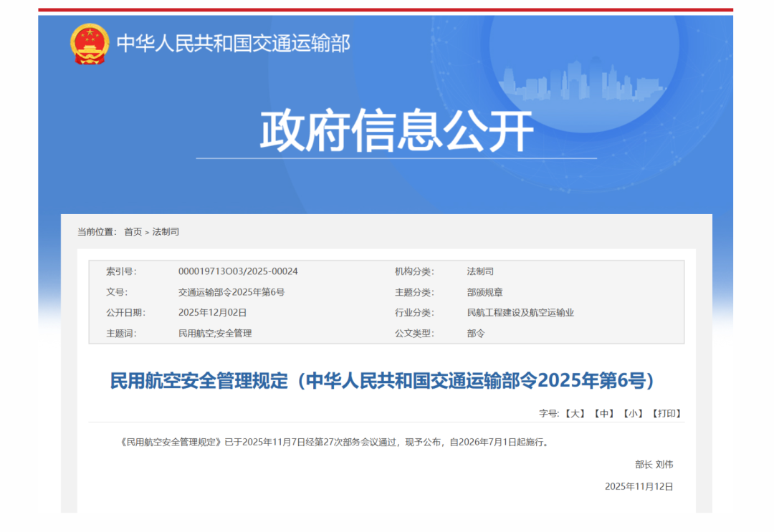Open 法制司 in the breadcrumb trail
Screen dimensions: 774x532
coord(166,232)
